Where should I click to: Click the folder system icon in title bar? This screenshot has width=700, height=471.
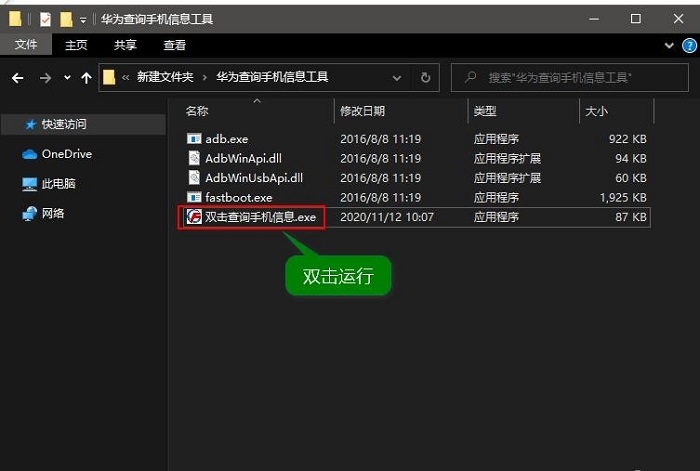click(x=15, y=19)
